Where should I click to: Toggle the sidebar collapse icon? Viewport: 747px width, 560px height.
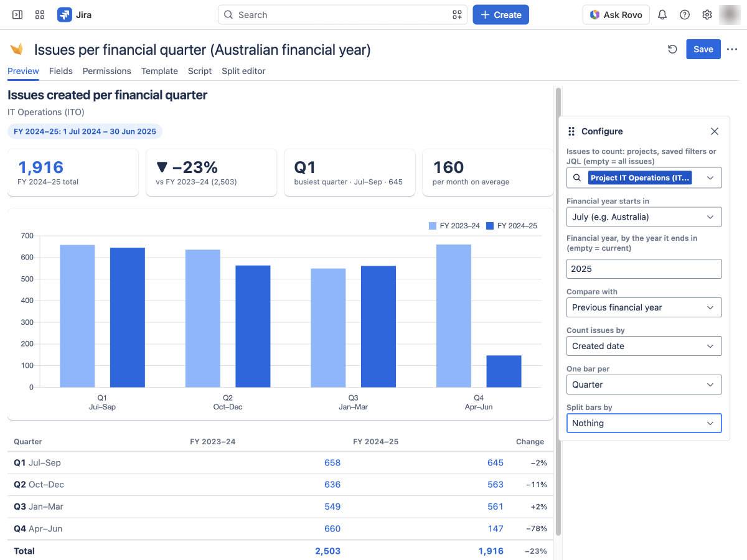(17, 14)
